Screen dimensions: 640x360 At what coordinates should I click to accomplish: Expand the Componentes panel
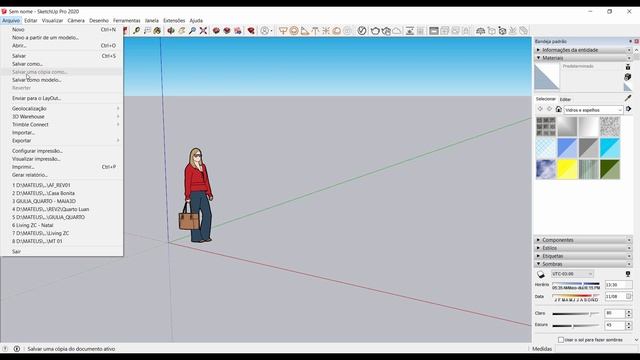[583, 240]
